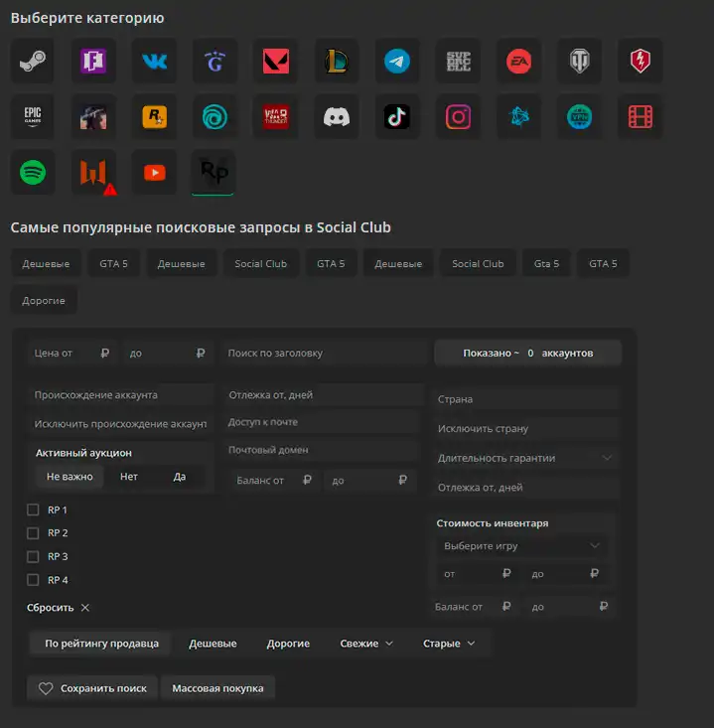Viewport: 714px width, 728px height.
Task: Choose the RP category icon
Action: coord(214,172)
